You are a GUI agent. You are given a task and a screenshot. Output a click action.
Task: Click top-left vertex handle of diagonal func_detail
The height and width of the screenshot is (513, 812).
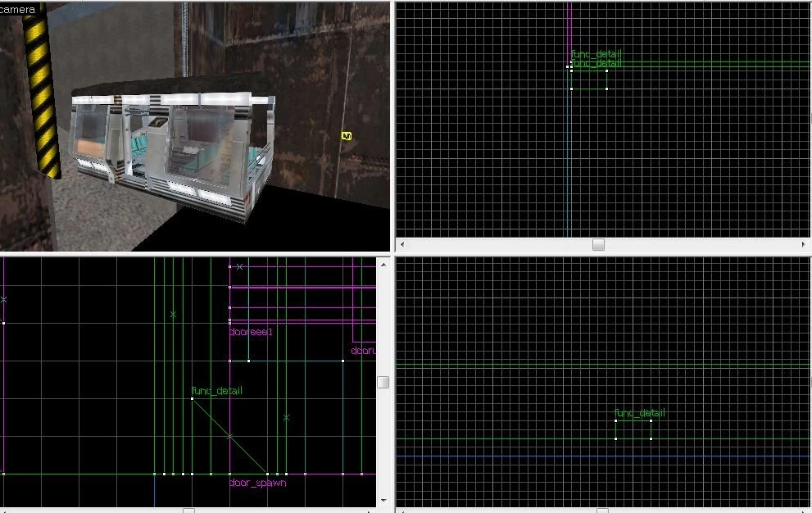192,398
